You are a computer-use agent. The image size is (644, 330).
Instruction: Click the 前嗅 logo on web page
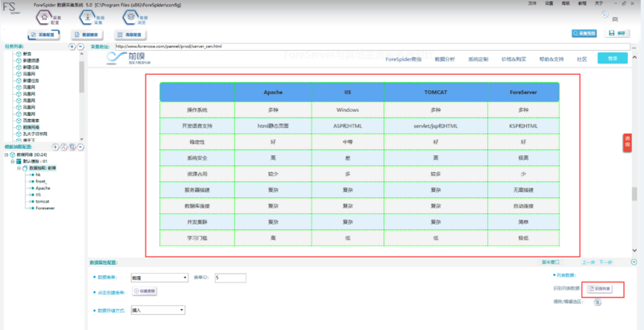point(129,58)
